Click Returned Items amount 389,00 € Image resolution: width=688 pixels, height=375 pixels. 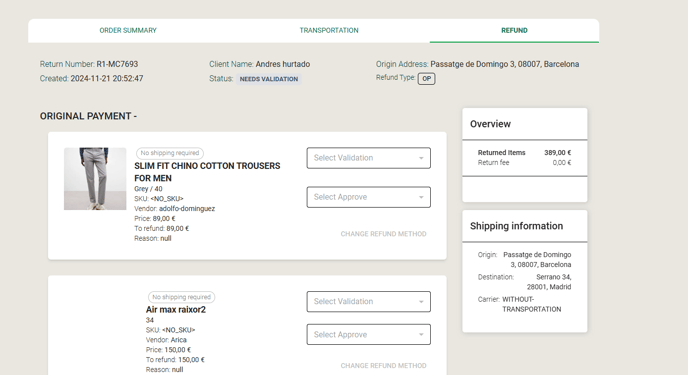(558, 153)
